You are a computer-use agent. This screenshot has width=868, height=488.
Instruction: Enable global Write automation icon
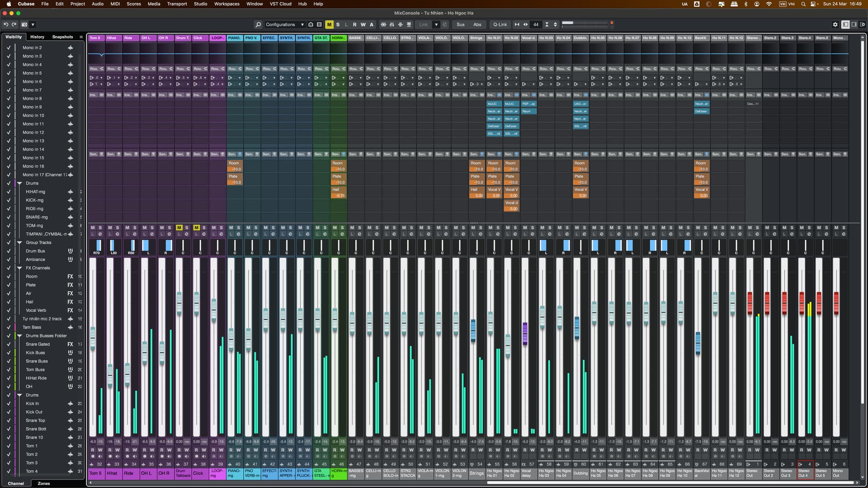click(x=363, y=24)
